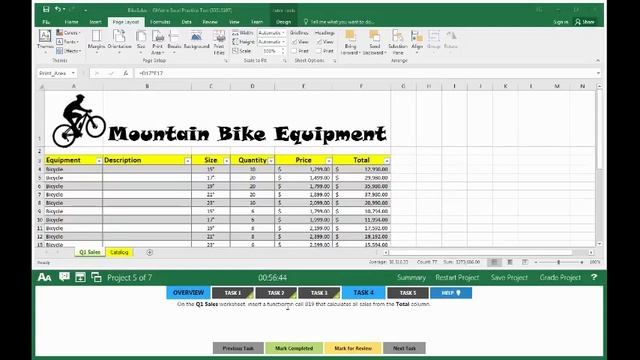Open the theme Colors dropdown
Image resolution: width=640 pixels, height=360 pixels.
click(69, 33)
